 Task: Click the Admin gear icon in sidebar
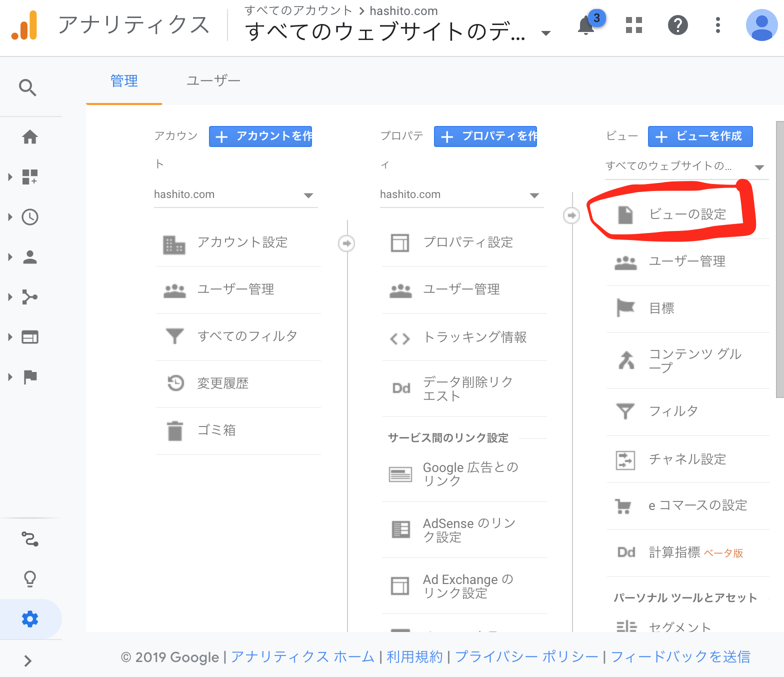(30, 619)
